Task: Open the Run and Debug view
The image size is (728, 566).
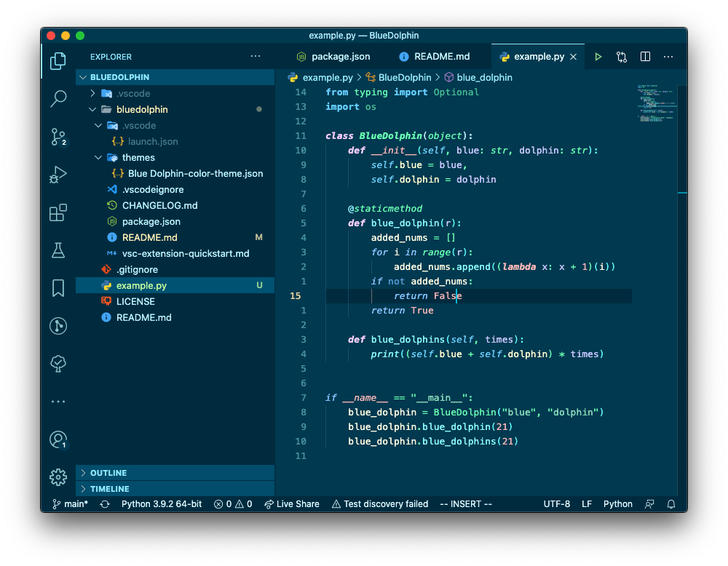Action: pos(58,175)
